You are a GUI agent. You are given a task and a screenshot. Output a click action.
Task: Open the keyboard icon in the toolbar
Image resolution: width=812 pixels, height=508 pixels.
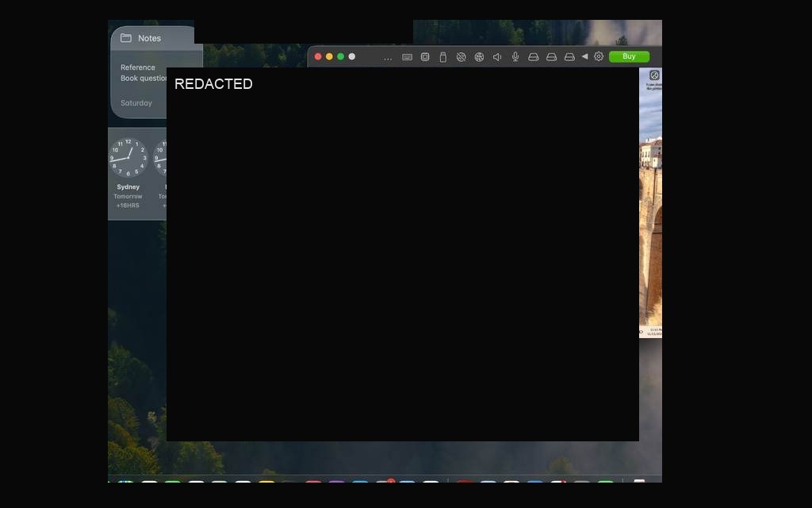[407, 57]
